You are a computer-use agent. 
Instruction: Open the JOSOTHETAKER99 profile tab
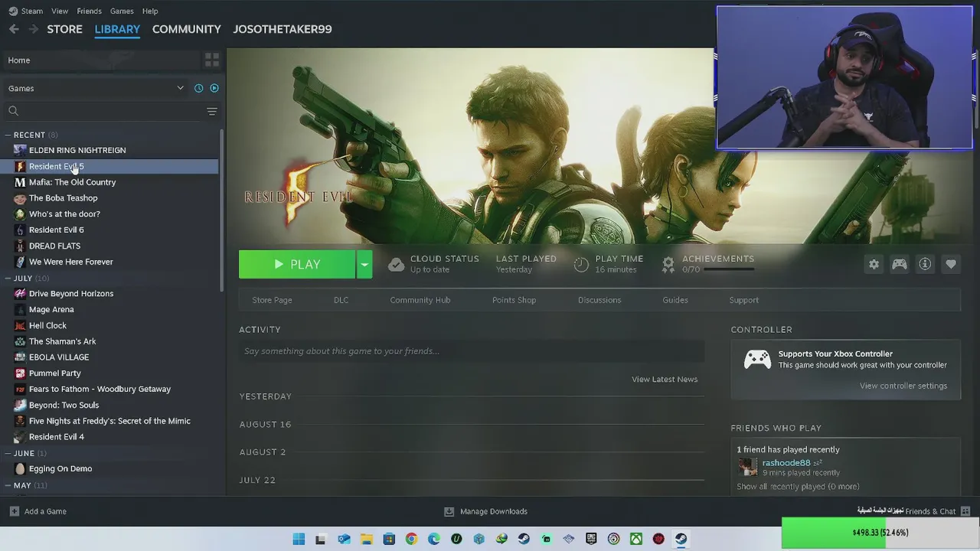(x=283, y=29)
